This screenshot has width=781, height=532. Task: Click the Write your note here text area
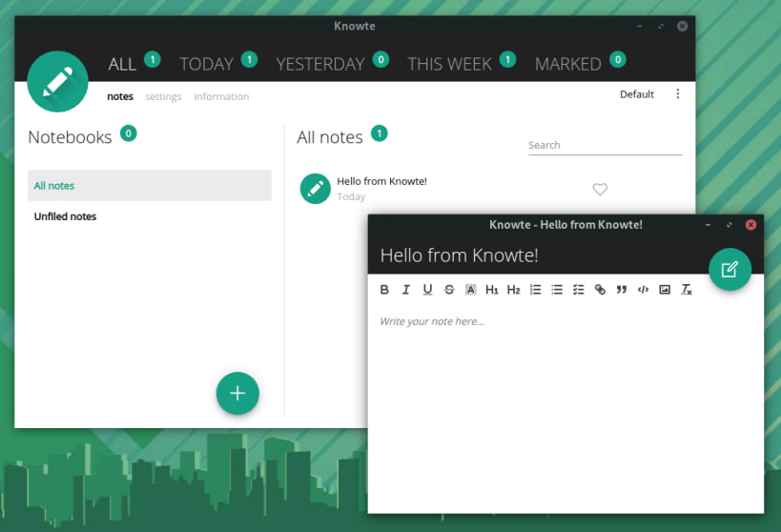coord(565,321)
